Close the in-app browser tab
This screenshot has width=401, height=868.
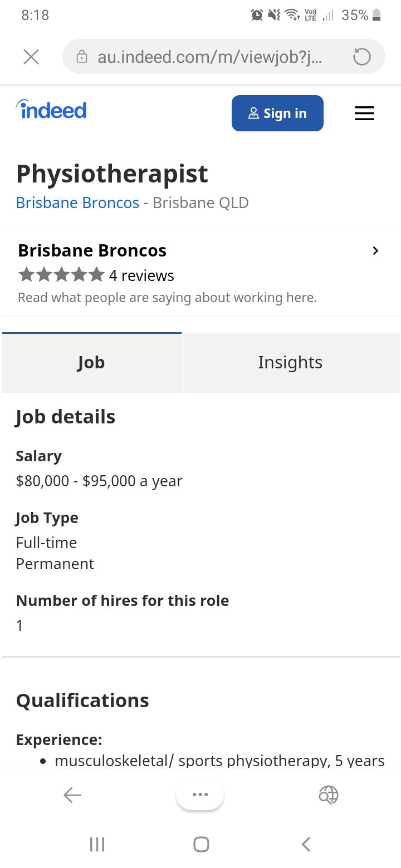(x=31, y=57)
